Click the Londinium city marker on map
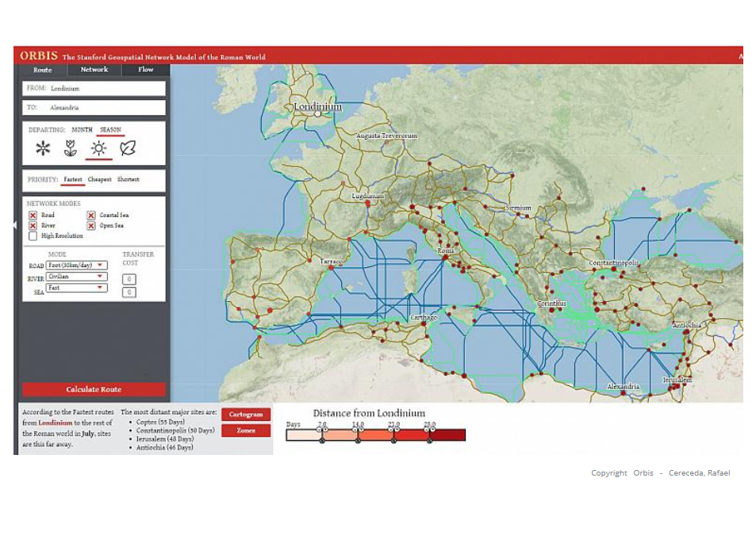 point(317,113)
